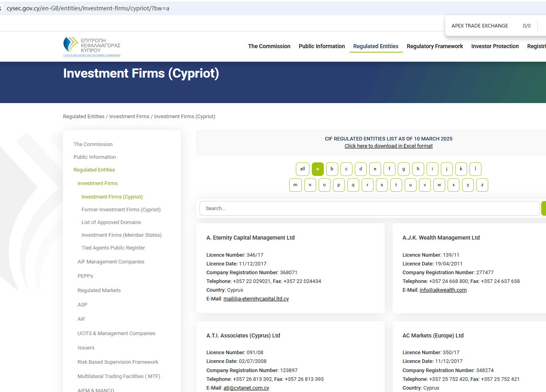Filter firms by letter 'b'
Image resolution: width=546 pixels, height=392 pixels.
click(332, 169)
